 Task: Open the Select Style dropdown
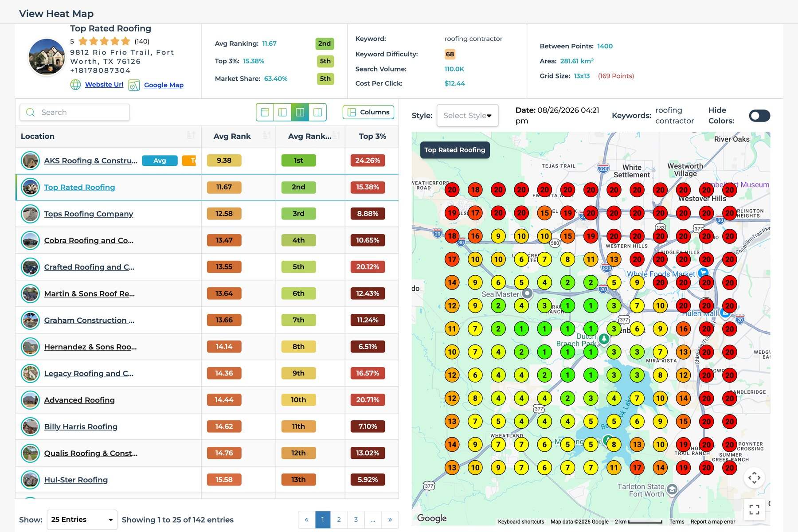pyautogui.click(x=467, y=116)
